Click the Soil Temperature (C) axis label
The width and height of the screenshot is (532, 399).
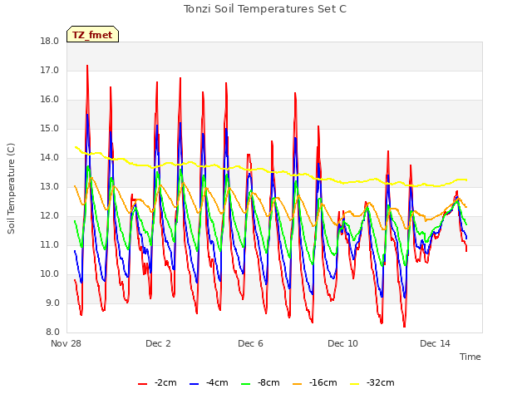pyautogui.click(x=11, y=189)
